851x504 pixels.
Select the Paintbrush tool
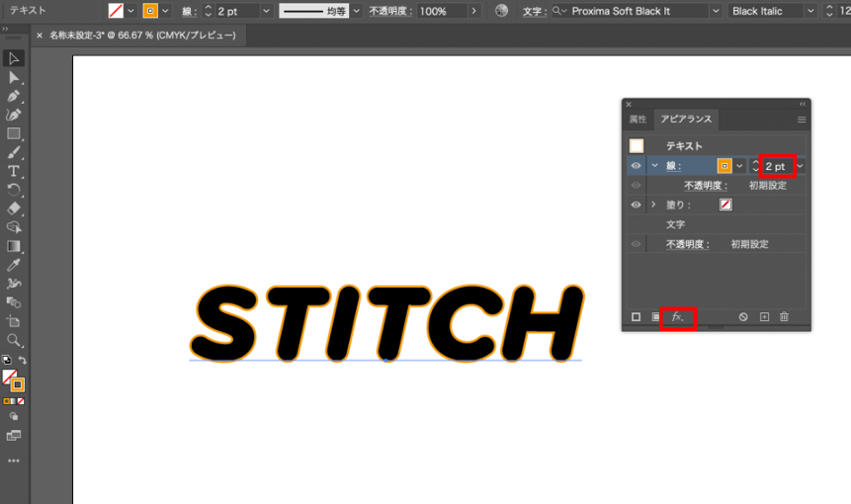(14, 152)
